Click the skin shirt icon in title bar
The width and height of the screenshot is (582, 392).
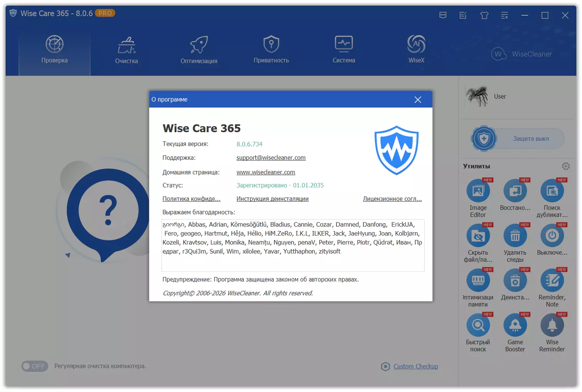pos(484,15)
